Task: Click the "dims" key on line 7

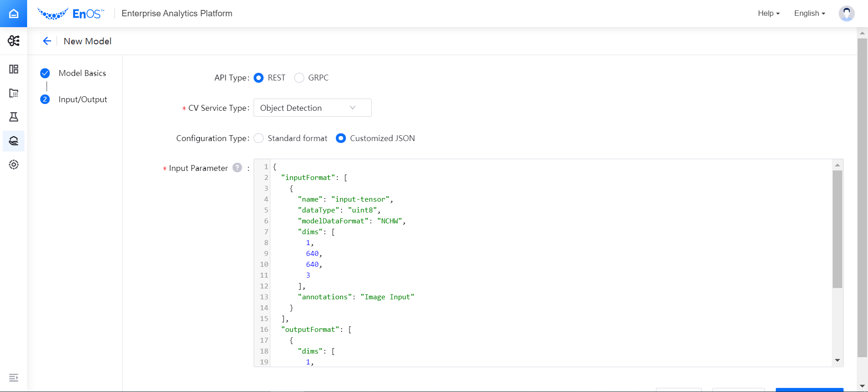Action: tap(310, 232)
